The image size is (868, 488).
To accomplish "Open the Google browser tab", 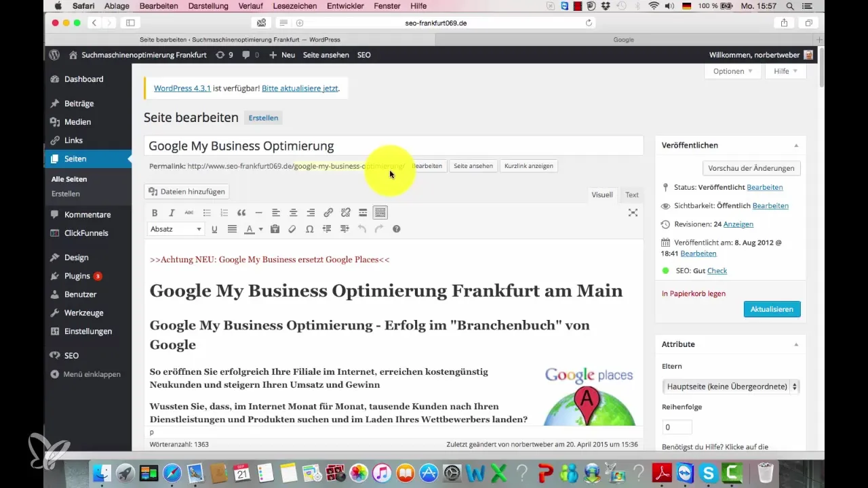I will point(623,40).
